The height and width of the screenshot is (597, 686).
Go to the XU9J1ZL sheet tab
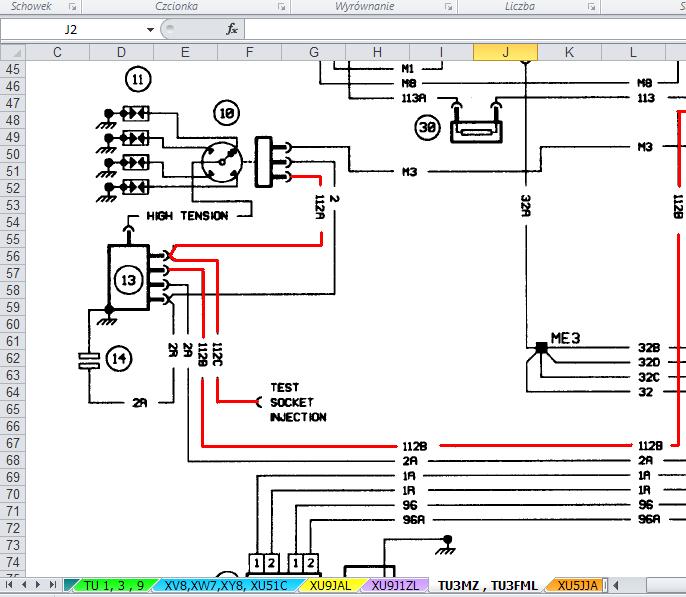(x=395, y=586)
